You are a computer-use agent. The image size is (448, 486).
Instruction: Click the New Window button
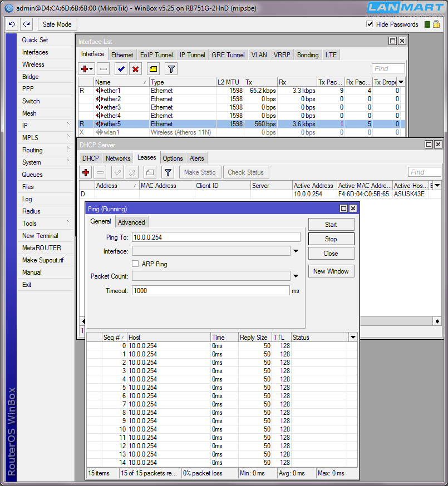[x=331, y=271]
